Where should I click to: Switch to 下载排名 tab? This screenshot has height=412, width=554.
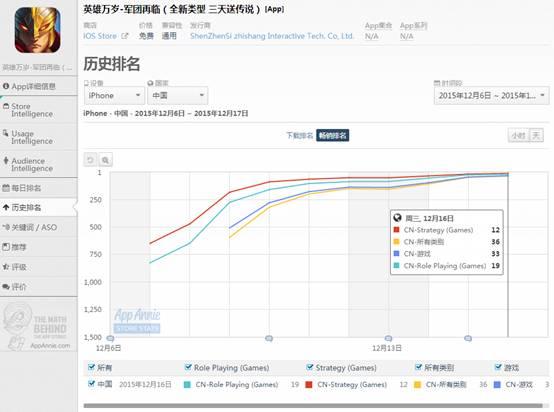[300, 135]
